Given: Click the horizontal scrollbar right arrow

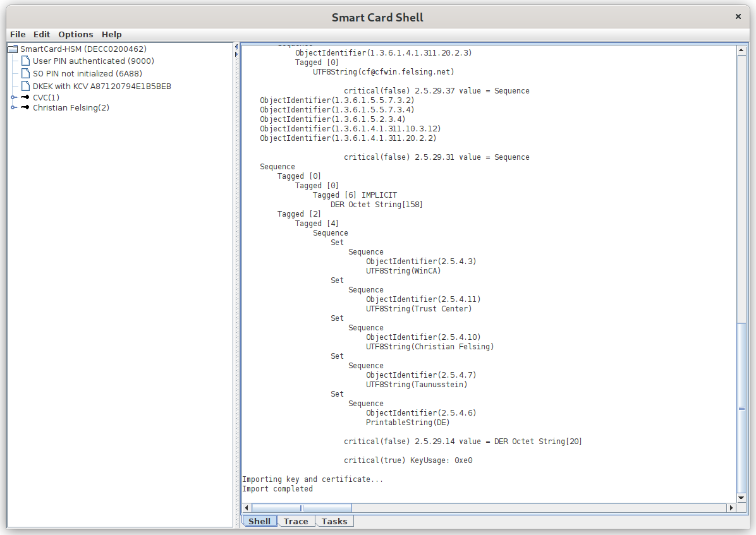Looking at the screenshot, I should [731, 508].
